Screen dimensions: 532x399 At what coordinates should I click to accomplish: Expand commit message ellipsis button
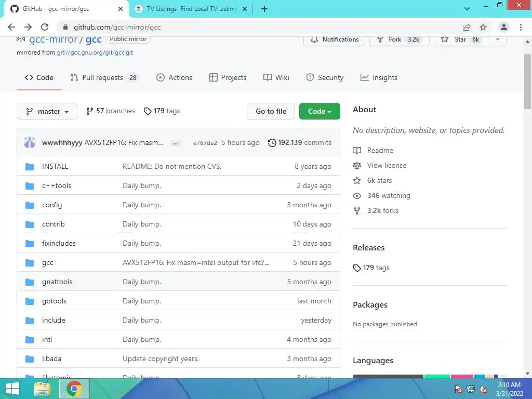[176, 143]
